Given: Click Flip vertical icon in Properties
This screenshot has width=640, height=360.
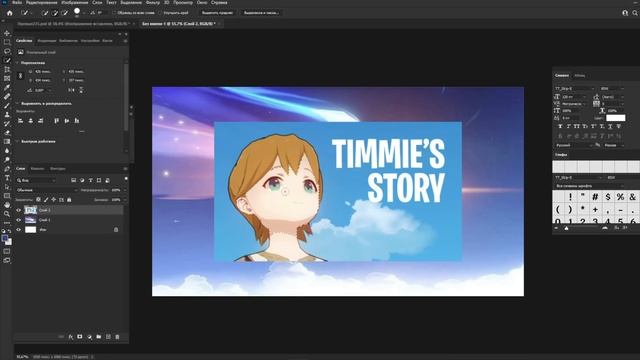Looking at the screenshot, I should pyautogui.click(x=81, y=90).
